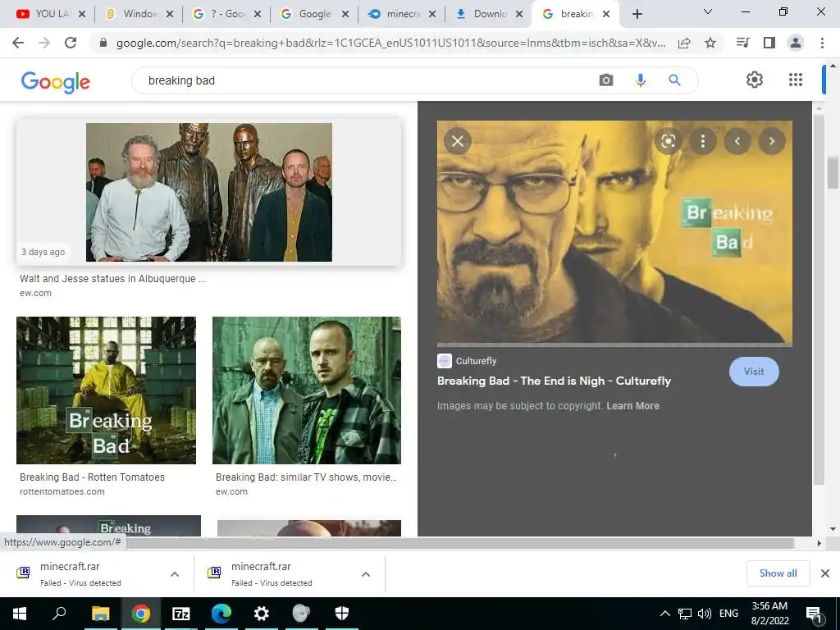Click the blue magnifier search button
This screenshot has height=630, width=840.
(x=674, y=80)
